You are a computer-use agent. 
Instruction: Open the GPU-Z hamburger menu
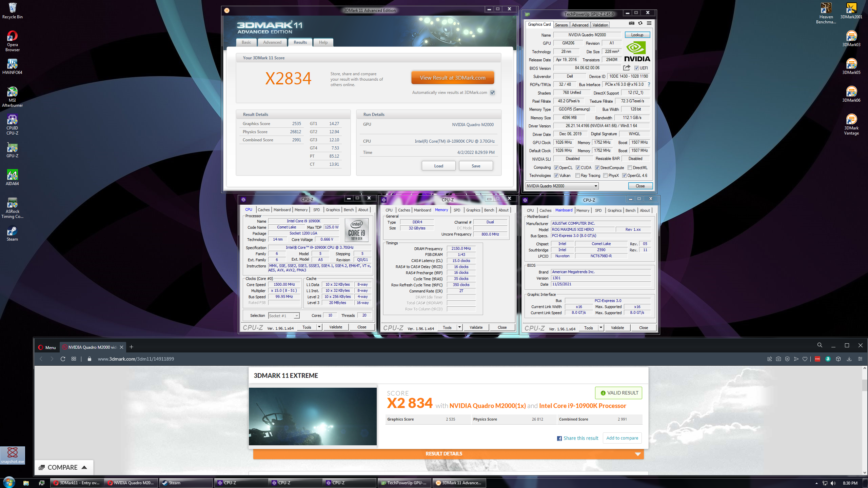[x=649, y=23]
